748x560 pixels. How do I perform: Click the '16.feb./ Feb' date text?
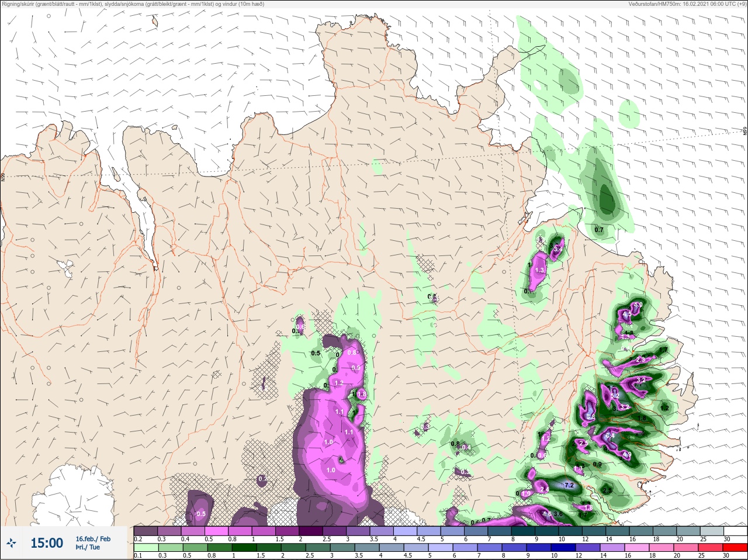pos(93,539)
